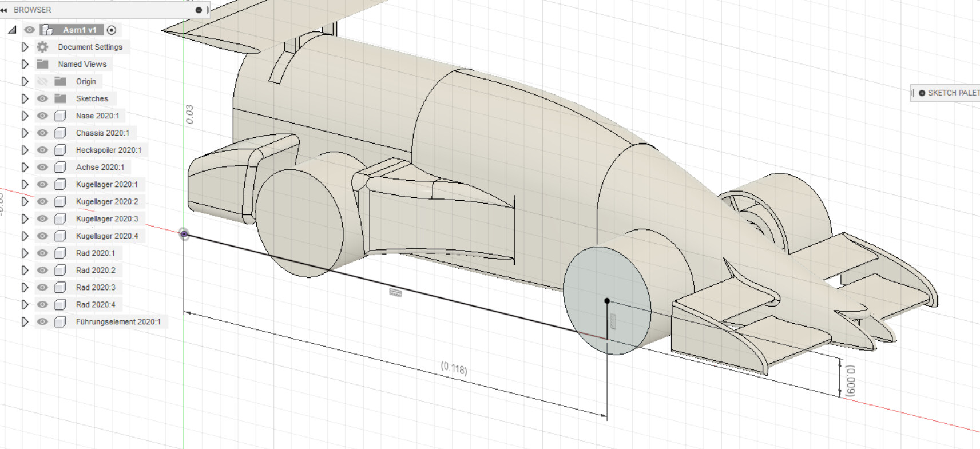Image resolution: width=980 pixels, height=449 pixels.
Task: Click the Achse 2020:1 component icon
Action: 61,167
